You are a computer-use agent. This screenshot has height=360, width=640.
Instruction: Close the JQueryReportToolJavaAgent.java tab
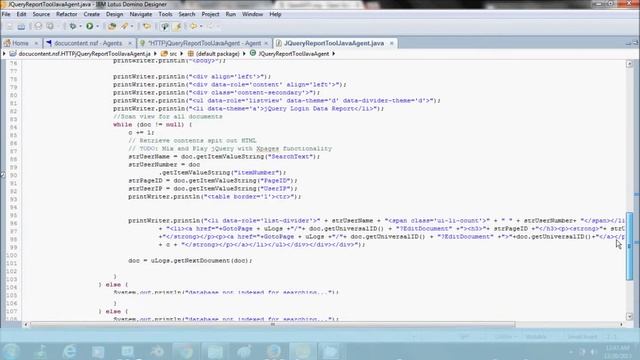(x=391, y=43)
